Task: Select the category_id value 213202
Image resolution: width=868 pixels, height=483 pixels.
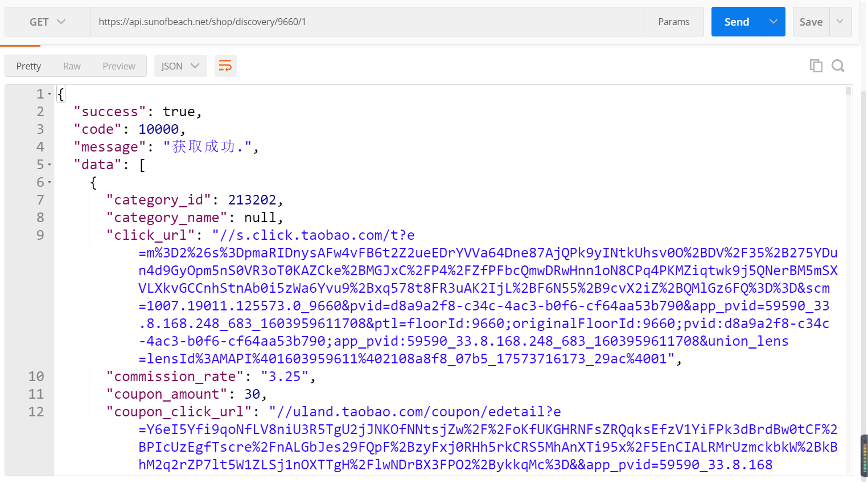Action: pyautogui.click(x=252, y=200)
